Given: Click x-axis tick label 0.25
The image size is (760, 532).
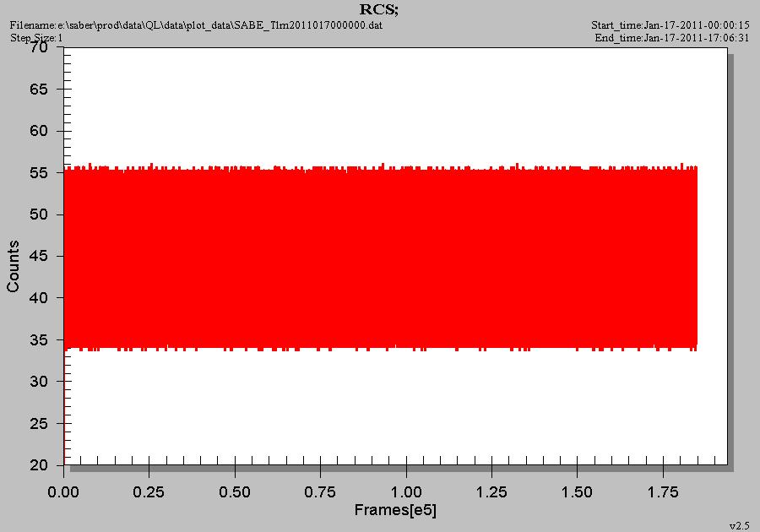Looking at the screenshot, I should pos(149,492).
